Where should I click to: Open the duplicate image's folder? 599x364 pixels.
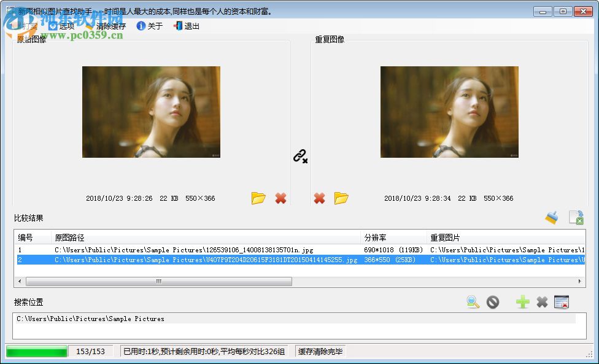tap(342, 198)
